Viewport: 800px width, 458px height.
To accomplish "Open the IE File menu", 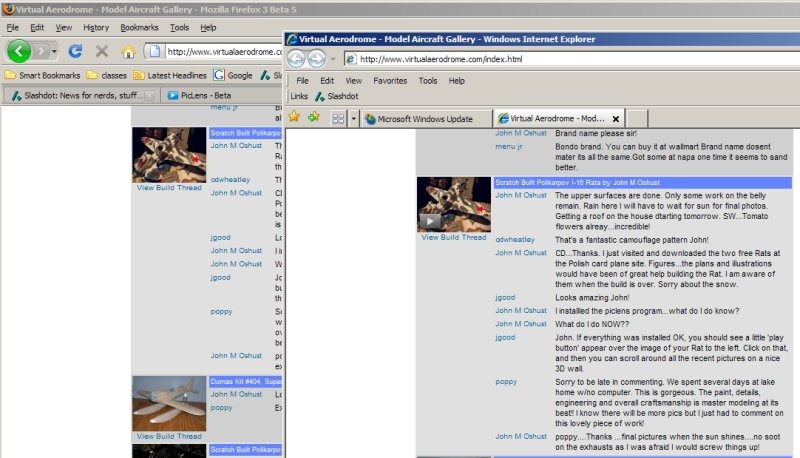I will point(303,81).
